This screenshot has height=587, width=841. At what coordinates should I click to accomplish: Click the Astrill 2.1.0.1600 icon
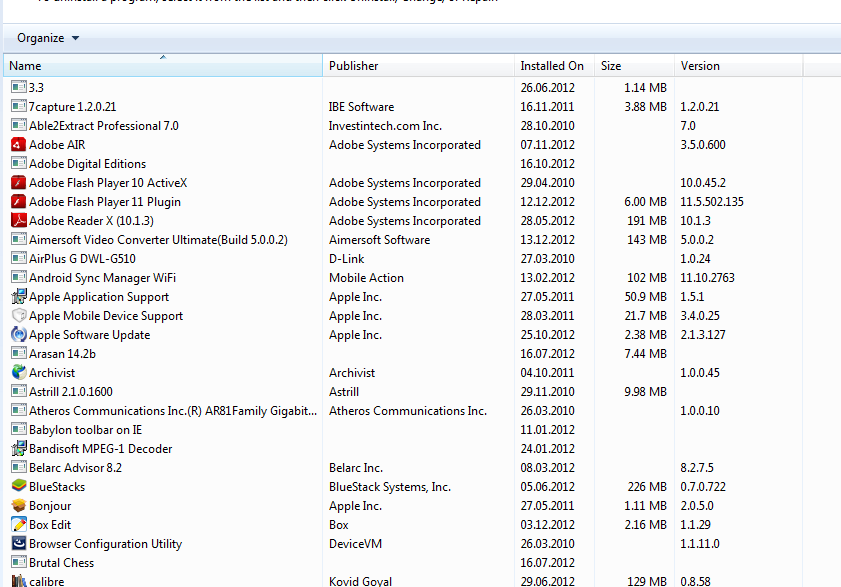[19, 392]
